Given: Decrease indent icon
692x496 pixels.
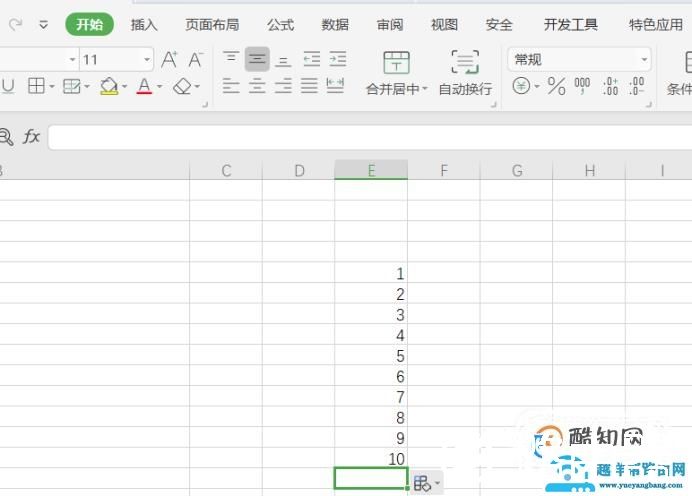Looking at the screenshot, I should (312, 59).
